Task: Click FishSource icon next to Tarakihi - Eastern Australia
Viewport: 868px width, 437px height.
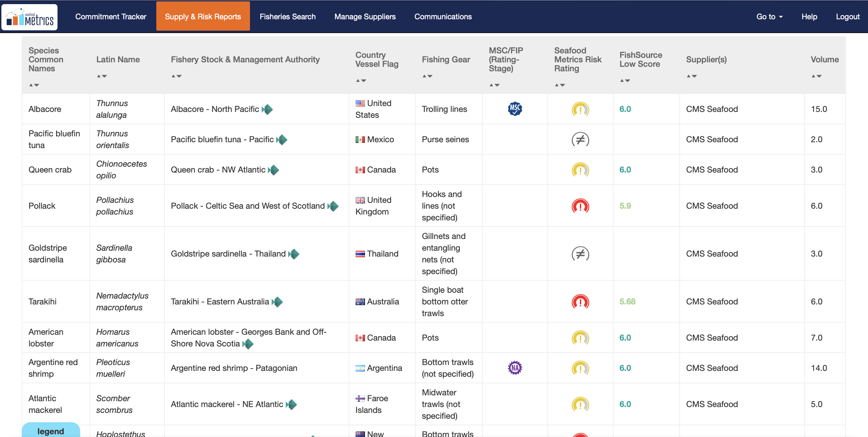Action: 277,302
